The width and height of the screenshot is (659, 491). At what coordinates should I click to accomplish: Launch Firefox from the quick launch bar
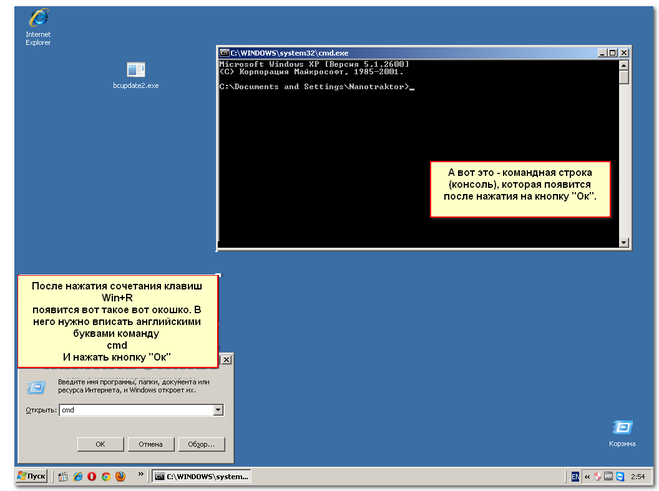(120, 476)
